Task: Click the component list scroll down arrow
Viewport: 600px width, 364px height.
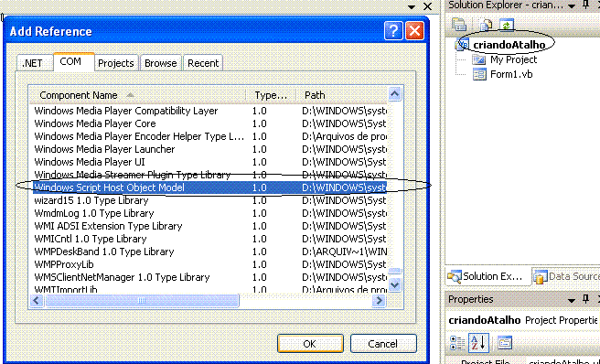Action: 395,284
